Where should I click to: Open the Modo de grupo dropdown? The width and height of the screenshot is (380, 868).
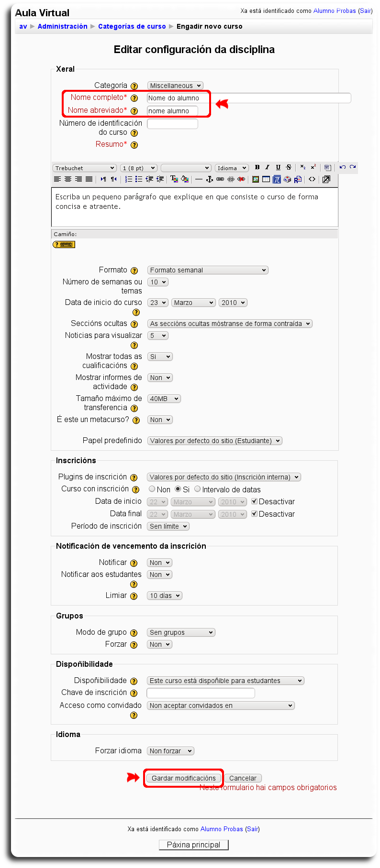point(180,632)
